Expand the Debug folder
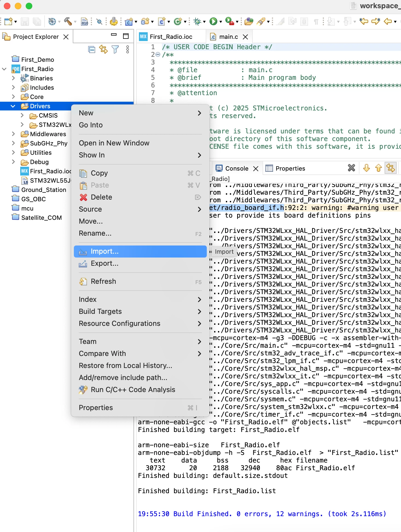Screen dimensions: 401x532 [13, 162]
